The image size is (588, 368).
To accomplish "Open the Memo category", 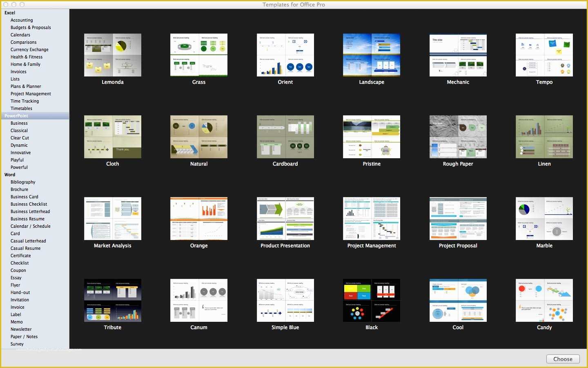I will pyautogui.click(x=16, y=322).
